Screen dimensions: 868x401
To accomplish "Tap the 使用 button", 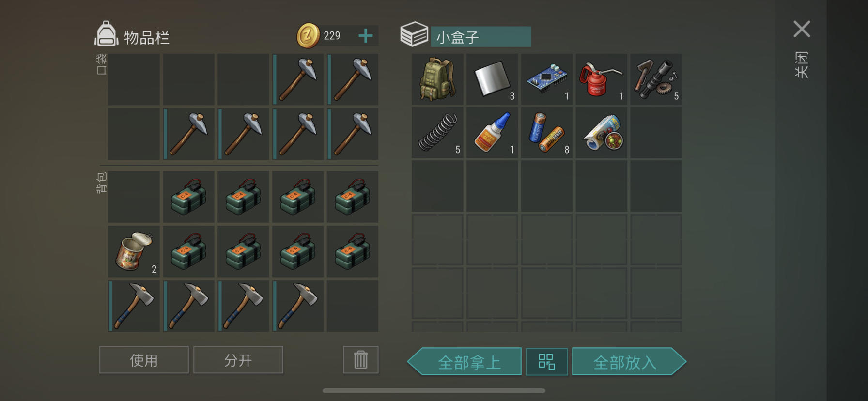I will coord(144,360).
